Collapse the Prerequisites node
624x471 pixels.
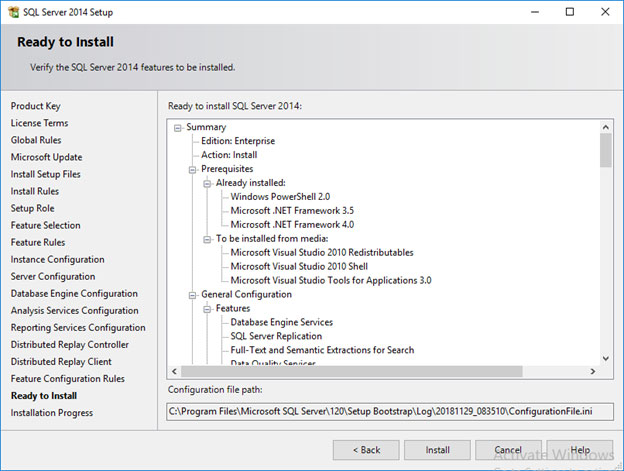193,170
